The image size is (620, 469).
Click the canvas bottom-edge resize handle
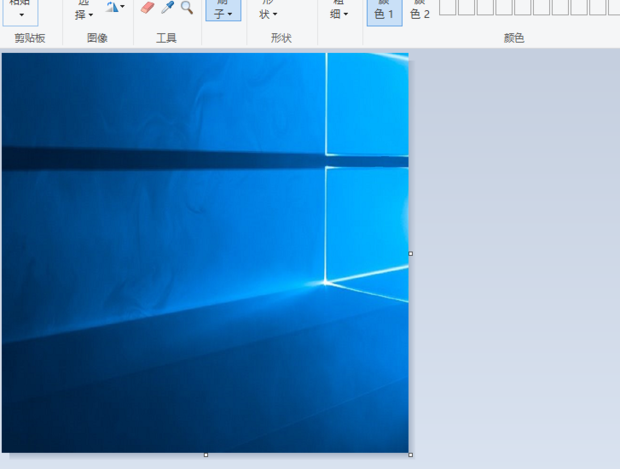pos(206,455)
